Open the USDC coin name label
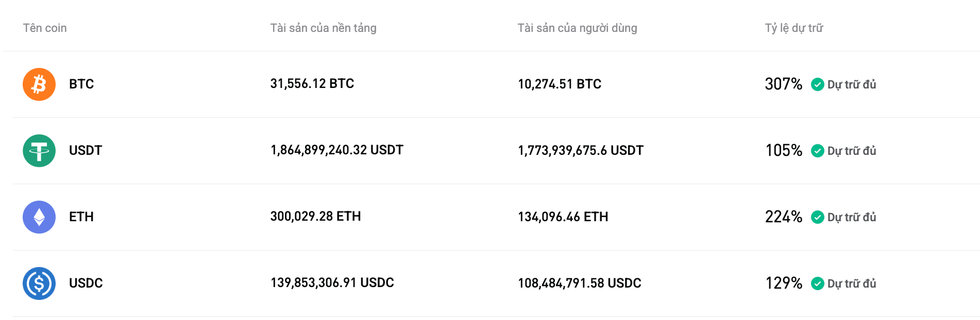The width and height of the screenshot is (980, 320). point(86,283)
